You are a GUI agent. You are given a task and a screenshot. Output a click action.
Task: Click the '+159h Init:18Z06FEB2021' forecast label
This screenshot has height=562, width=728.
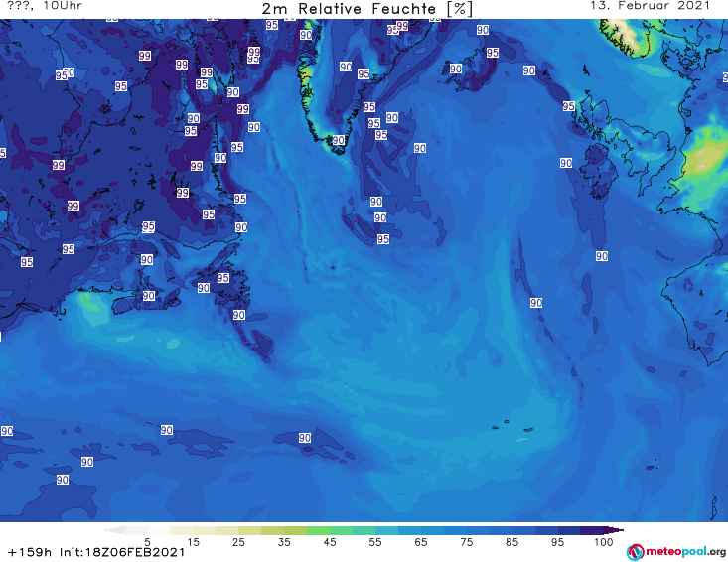pyautogui.click(x=96, y=552)
